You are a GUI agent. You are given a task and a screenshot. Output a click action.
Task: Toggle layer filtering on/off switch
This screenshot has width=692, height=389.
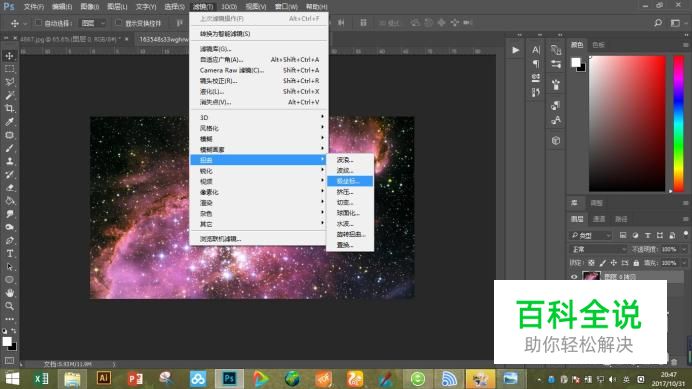pos(685,234)
